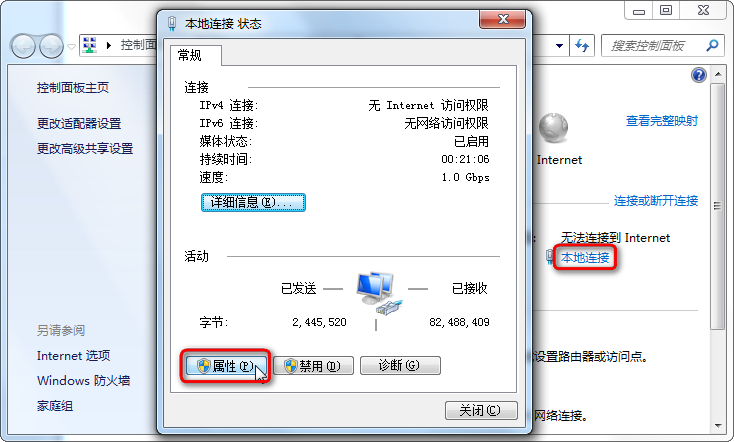Click the control panel icon in address bar

pyautogui.click(x=90, y=45)
